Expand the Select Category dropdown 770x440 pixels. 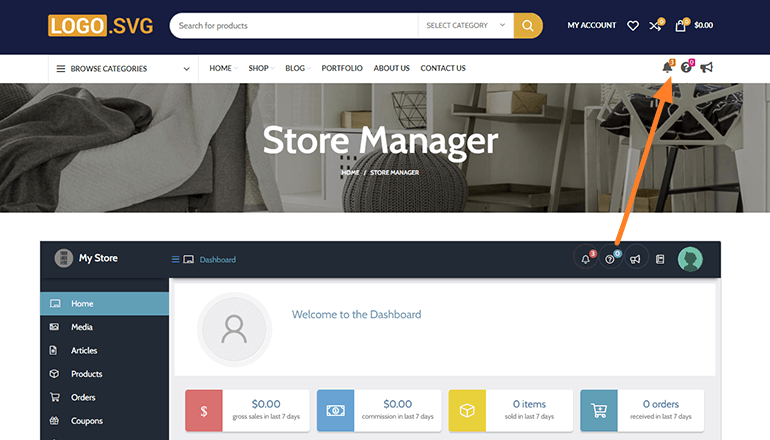pyautogui.click(x=465, y=25)
